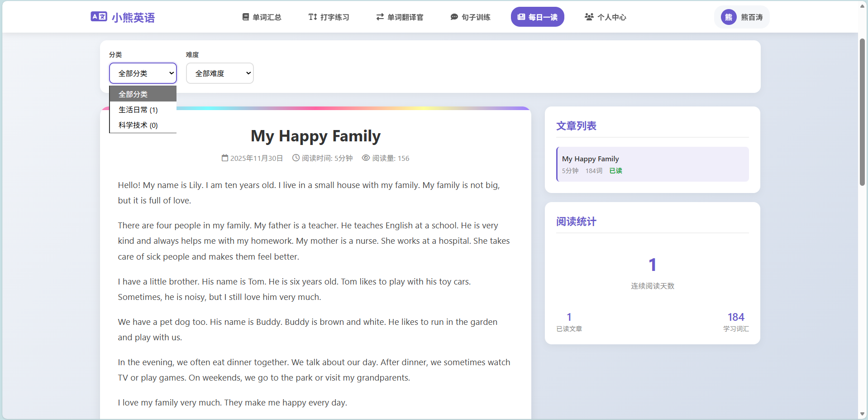The width and height of the screenshot is (868, 420).
Task: Collapse the 全部分类 category dropdown
Action: (x=143, y=73)
